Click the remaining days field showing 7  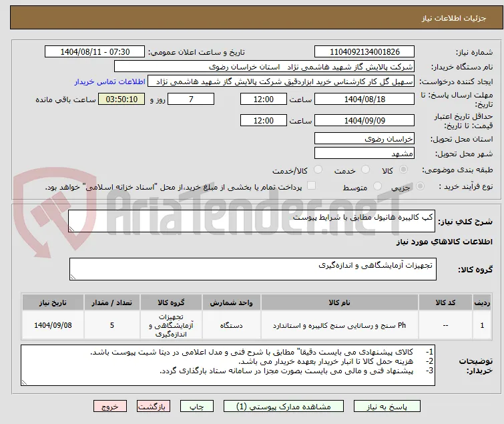[191, 99]
